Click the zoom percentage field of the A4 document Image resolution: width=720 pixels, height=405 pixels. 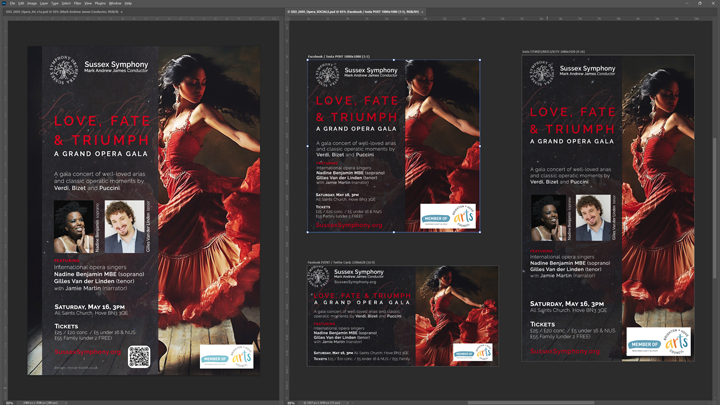tap(12, 402)
